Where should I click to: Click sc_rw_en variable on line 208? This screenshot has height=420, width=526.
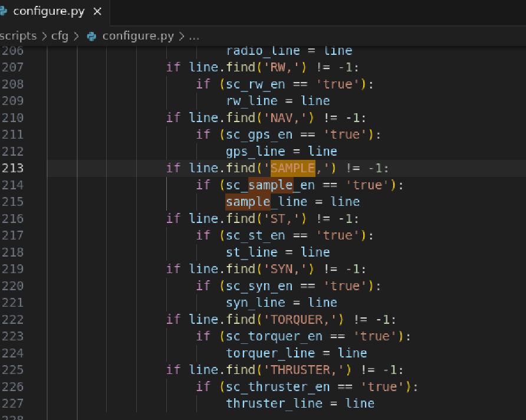click(255, 84)
